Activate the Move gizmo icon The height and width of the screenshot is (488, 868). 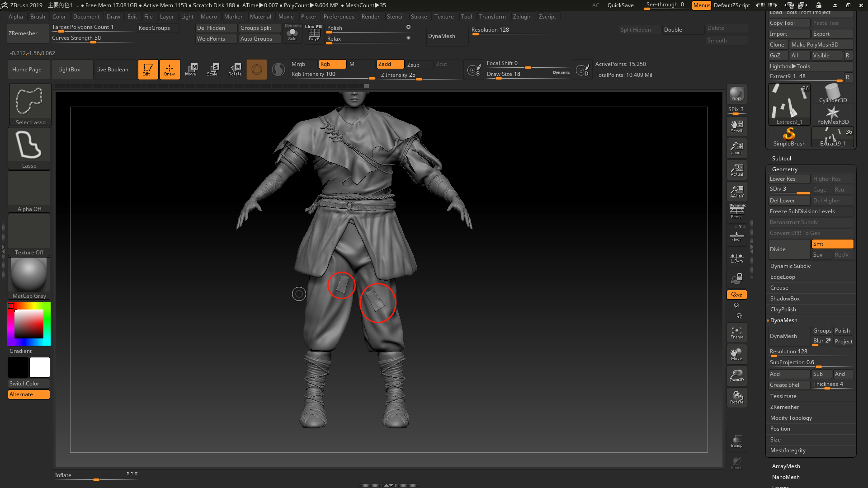coord(191,70)
